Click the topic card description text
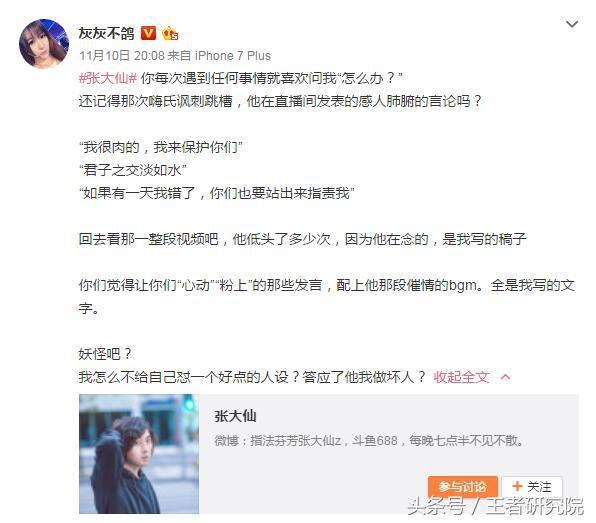 (369, 441)
